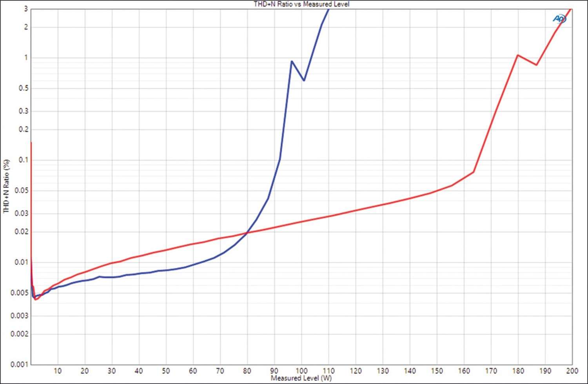This screenshot has width=588, height=384.
Task: Click the red curve's peak near 180 W
Action: pyautogui.click(x=518, y=55)
